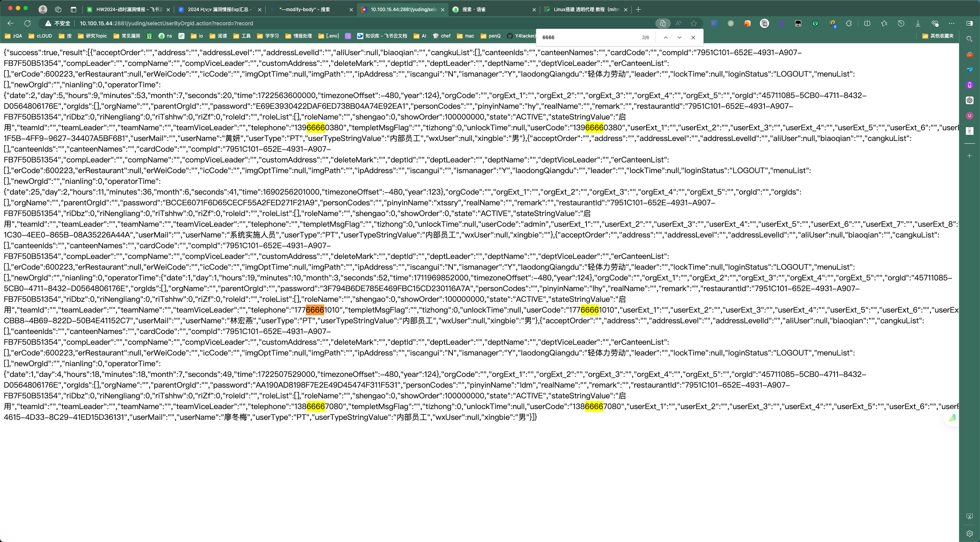Click the address bar URL

click(167, 23)
